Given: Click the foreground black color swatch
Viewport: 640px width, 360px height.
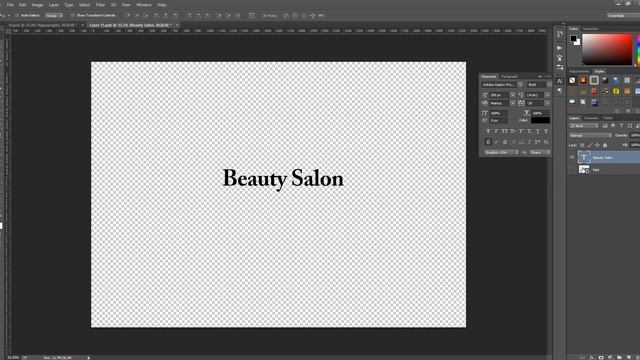Looking at the screenshot, I should 573,38.
